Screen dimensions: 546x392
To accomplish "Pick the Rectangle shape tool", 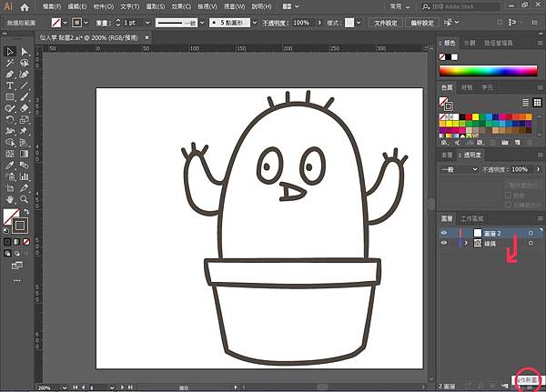I will click(10, 96).
